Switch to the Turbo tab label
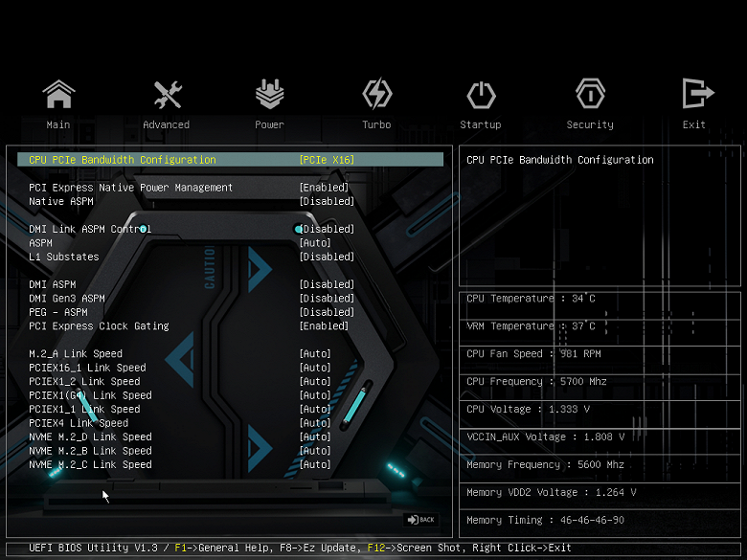 pyautogui.click(x=376, y=124)
